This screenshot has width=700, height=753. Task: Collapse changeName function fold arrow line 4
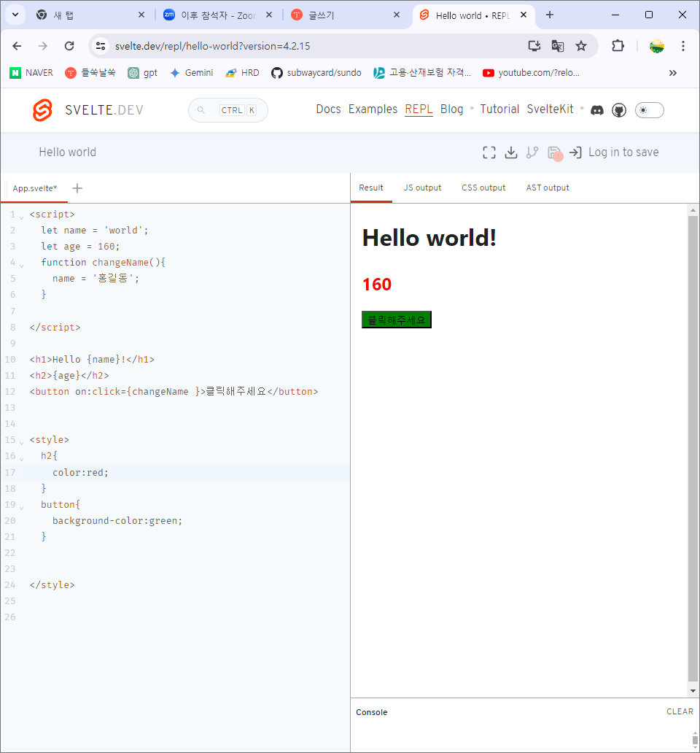(22, 265)
